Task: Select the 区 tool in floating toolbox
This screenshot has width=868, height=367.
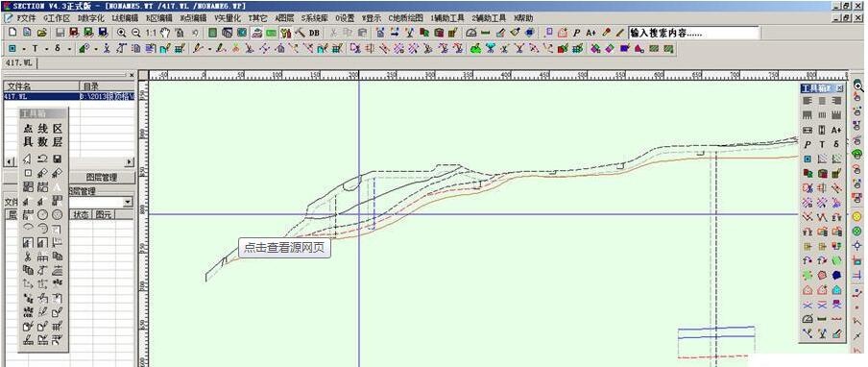Action: click(x=58, y=129)
